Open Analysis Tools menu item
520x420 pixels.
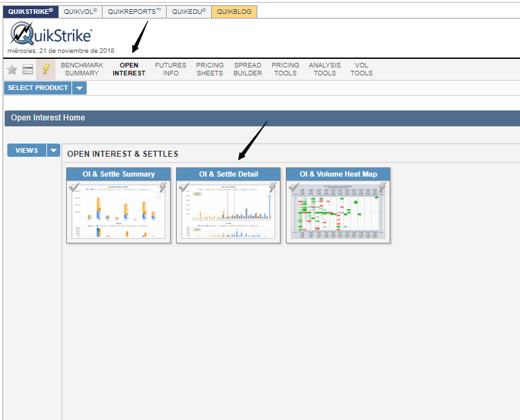325,69
